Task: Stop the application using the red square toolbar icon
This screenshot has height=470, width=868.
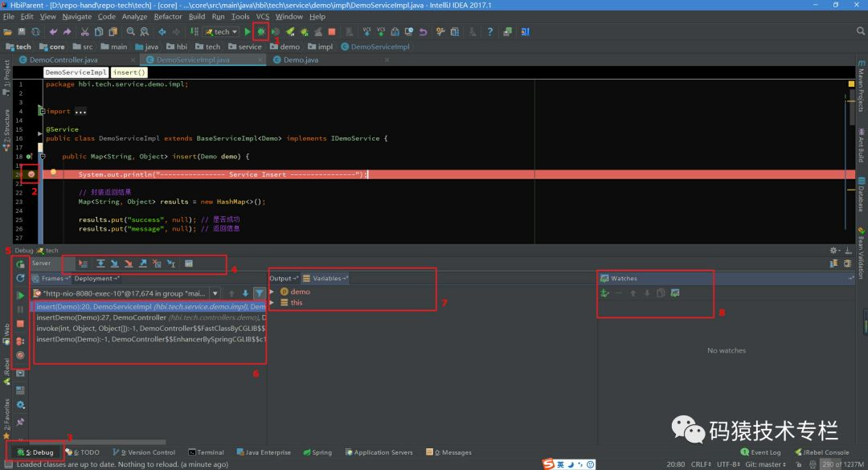Action: (332, 32)
